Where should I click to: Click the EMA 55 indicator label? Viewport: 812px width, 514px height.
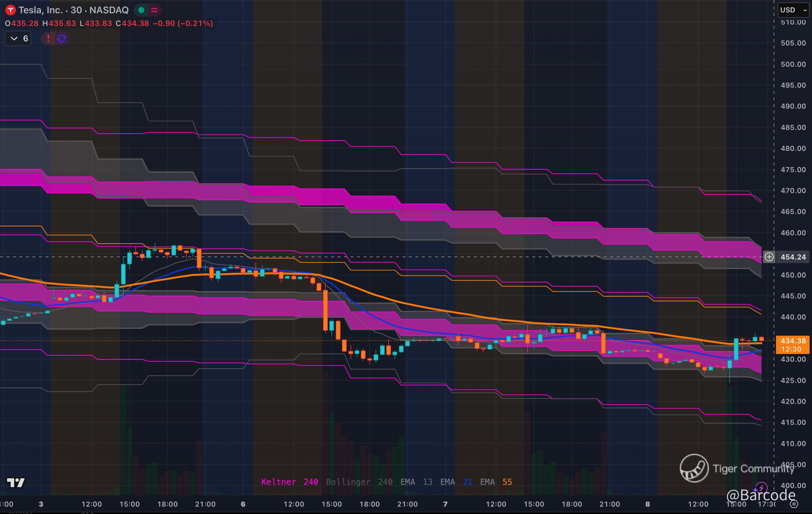click(x=496, y=482)
